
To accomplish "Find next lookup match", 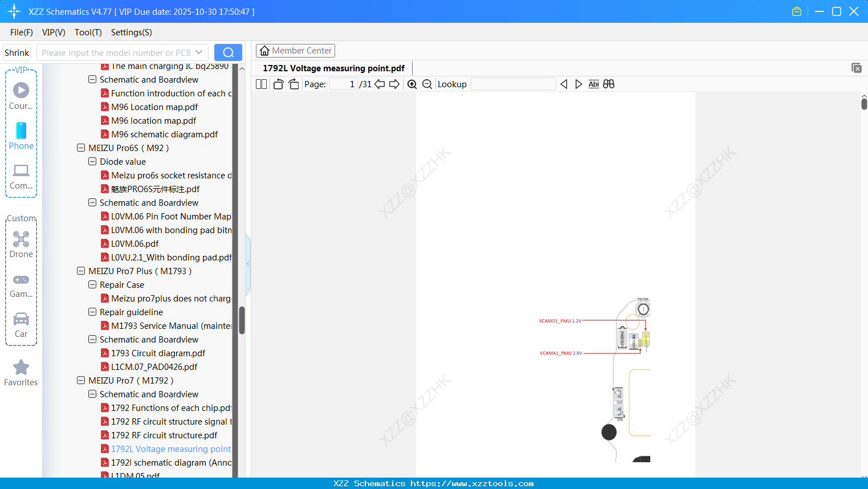I will click(x=578, y=84).
